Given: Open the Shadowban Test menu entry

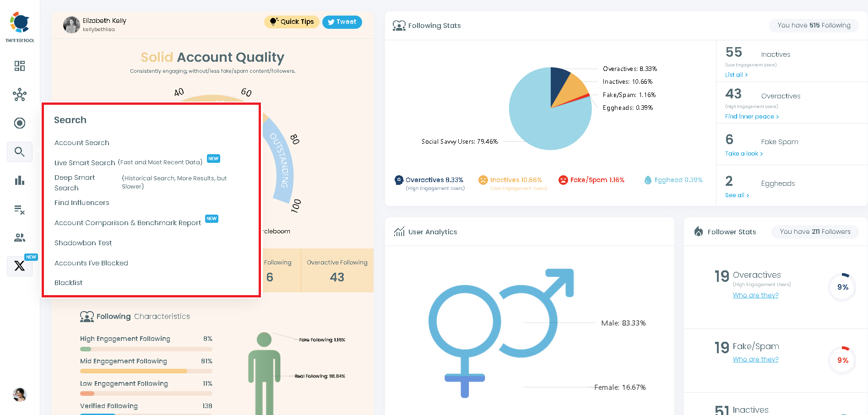Looking at the screenshot, I should click(83, 243).
